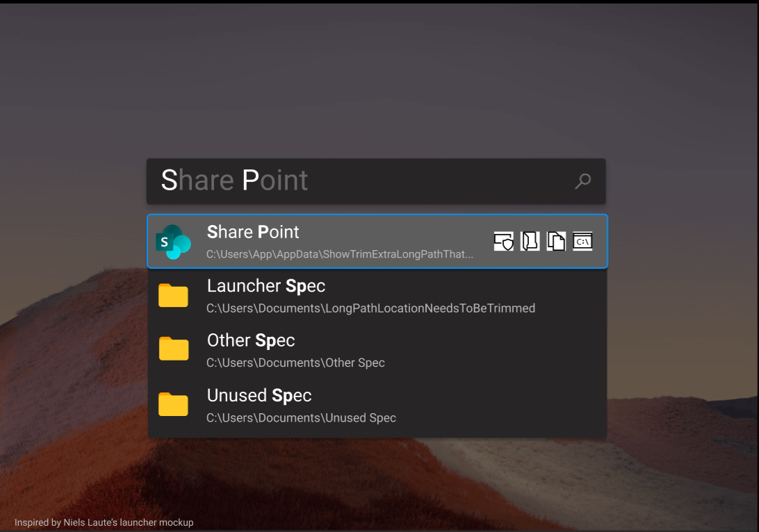Click the trimmed AppData path under Share Point

click(339, 254)
